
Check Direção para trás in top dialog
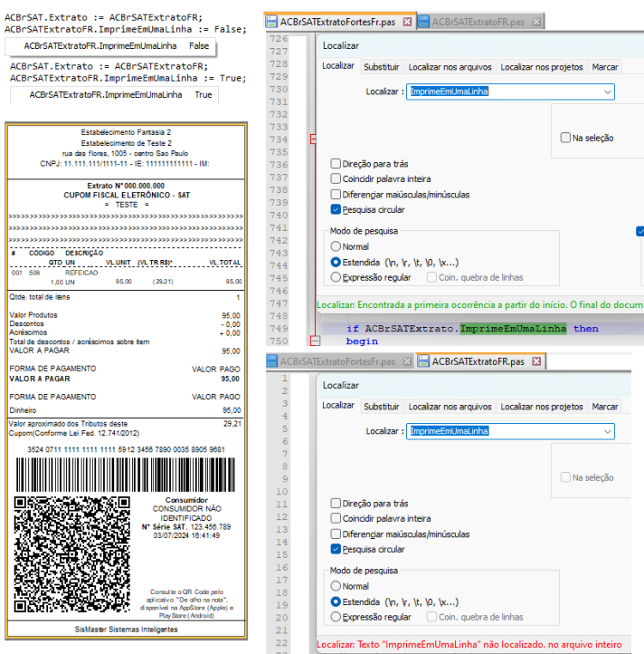pyautogui.click(x=336, y=163)
